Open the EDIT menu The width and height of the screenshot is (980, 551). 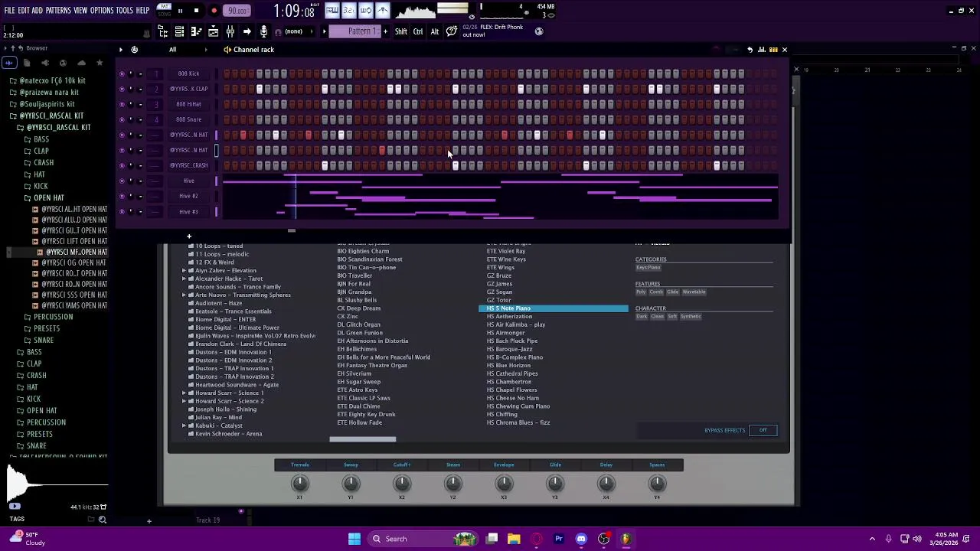tap(24, 11)
